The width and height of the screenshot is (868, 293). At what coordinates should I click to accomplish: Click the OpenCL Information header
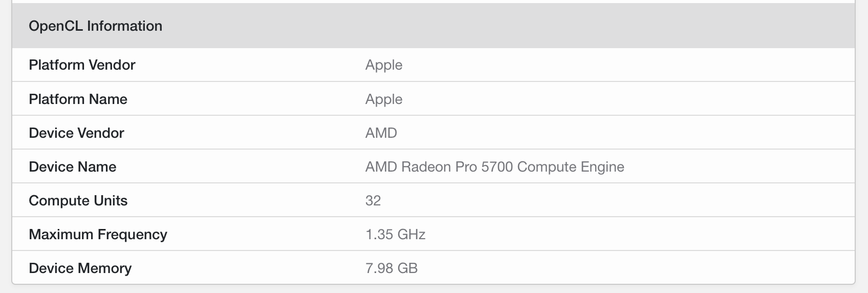[x=96, y=26]
